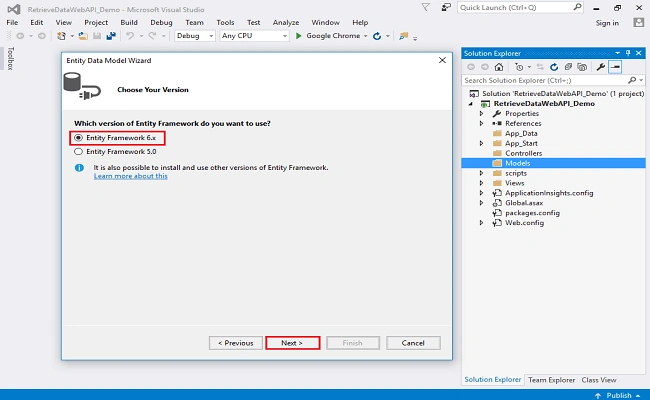
Task: Click the Undo toolbar icon
Action: [130, 36]
